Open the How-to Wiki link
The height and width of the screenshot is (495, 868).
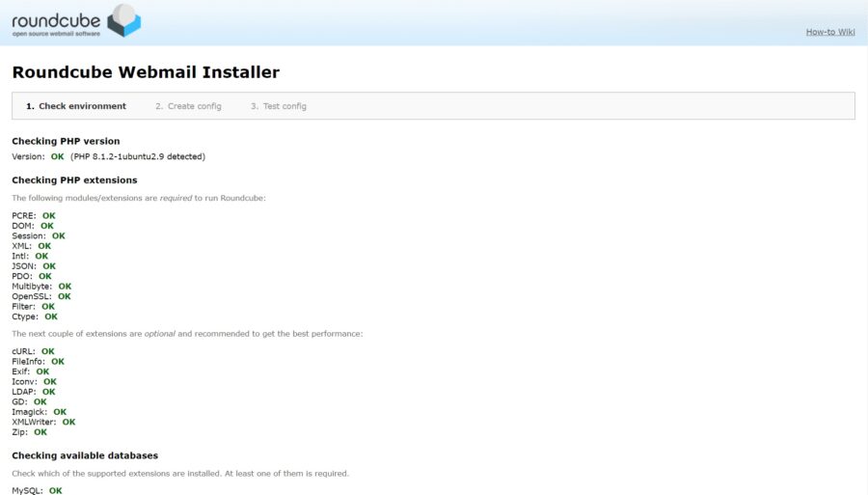pos(829,32)
